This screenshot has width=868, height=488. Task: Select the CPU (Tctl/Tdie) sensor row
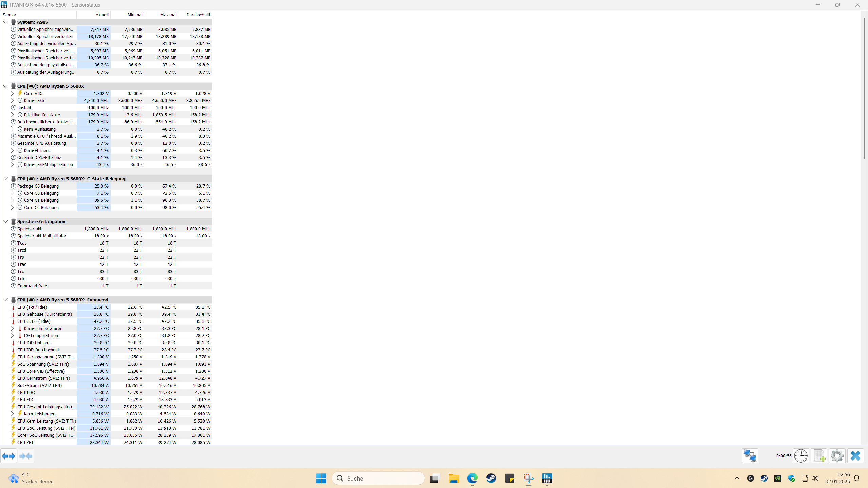32,307
